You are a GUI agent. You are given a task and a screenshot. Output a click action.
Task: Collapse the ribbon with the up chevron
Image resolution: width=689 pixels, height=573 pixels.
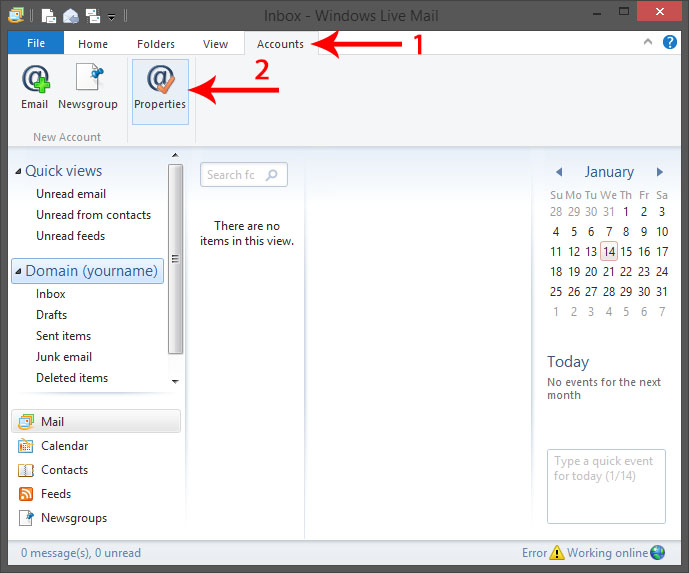point(647,42)
